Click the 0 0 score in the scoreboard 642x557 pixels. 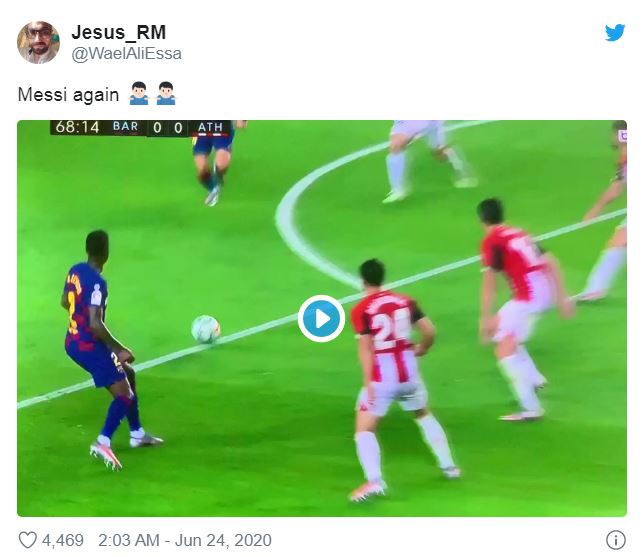point(168,128)
